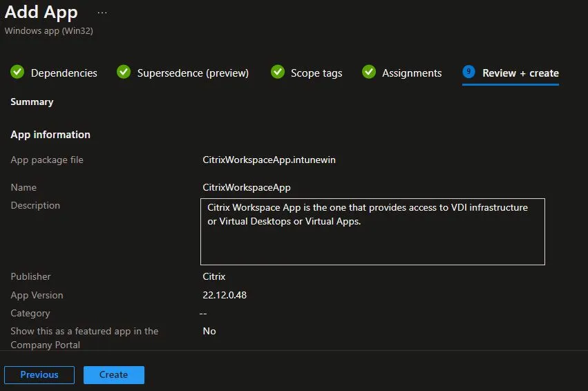Click the Summary heading
The height and width of the screenshot is (391, 588).
click(x=32, y=102)
